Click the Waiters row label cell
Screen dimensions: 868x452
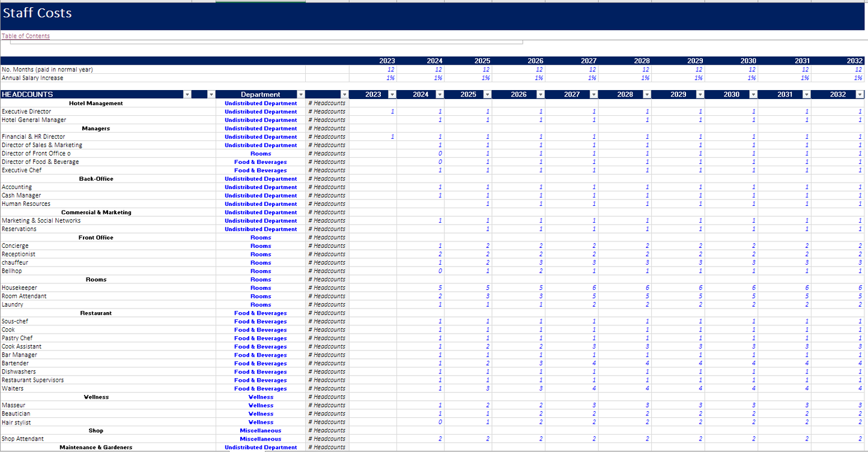[x=13, y=389]
